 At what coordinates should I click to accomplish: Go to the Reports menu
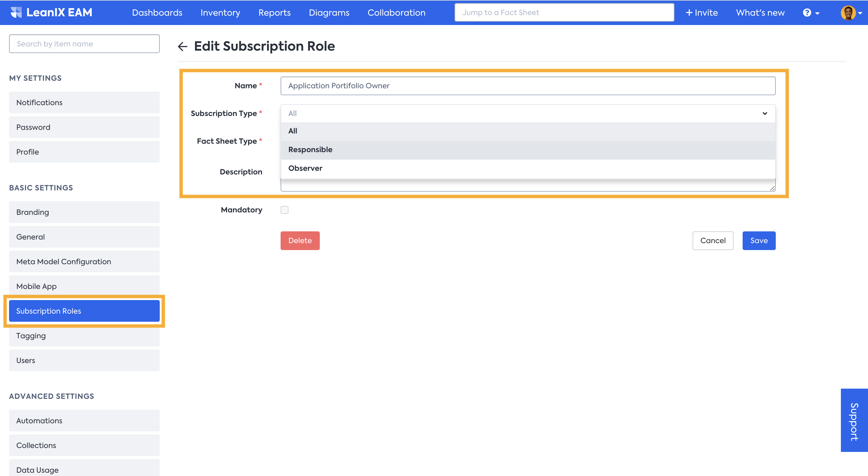274,13
